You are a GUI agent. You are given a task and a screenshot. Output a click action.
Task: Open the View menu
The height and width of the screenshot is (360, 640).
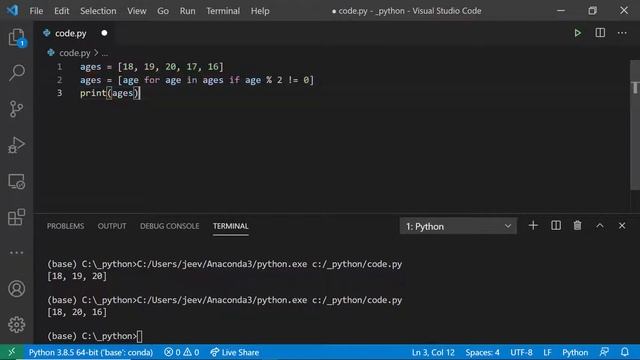coord(137,11)
